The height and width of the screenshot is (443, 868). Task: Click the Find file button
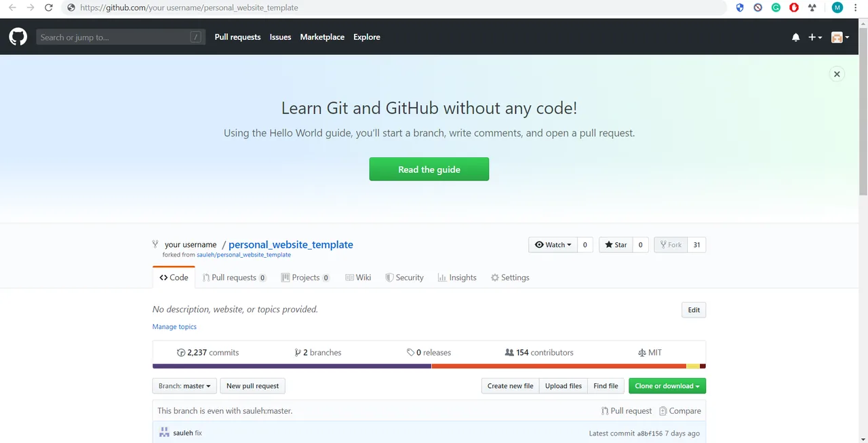tap(606, 386)
